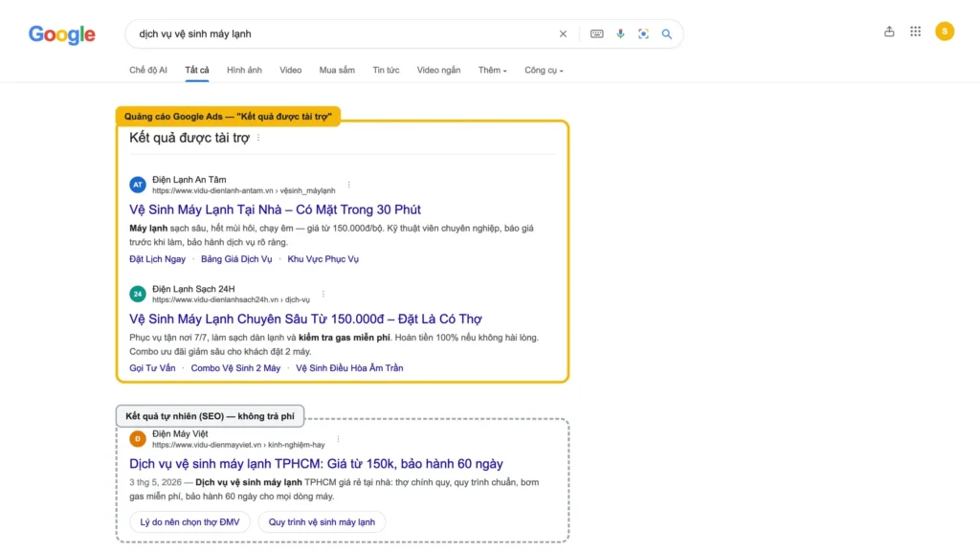Switch to the Mua sắm tab

(337, 70)
